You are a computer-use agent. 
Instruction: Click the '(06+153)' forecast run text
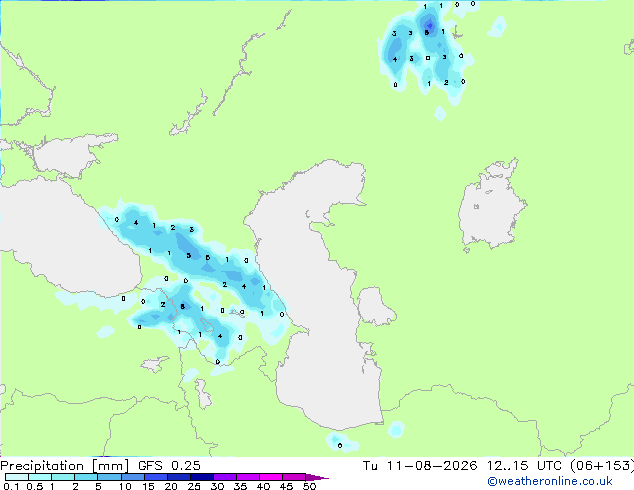(x=602, y=465)
